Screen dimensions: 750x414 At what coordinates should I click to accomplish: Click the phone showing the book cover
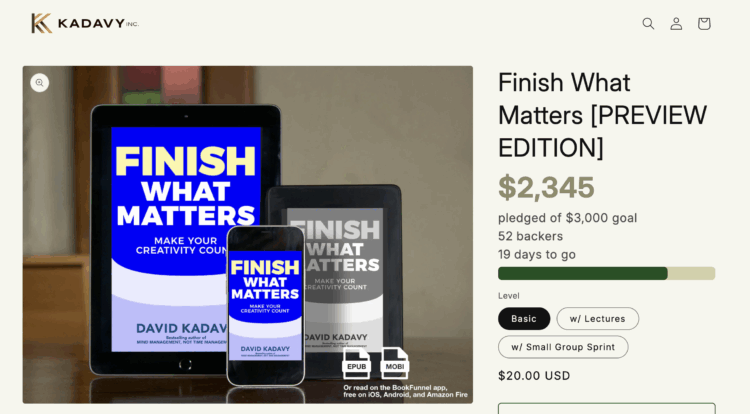point(266,305)
